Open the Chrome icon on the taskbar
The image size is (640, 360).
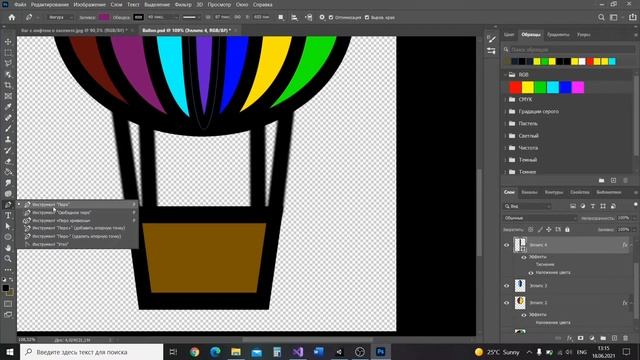(195, 352)
